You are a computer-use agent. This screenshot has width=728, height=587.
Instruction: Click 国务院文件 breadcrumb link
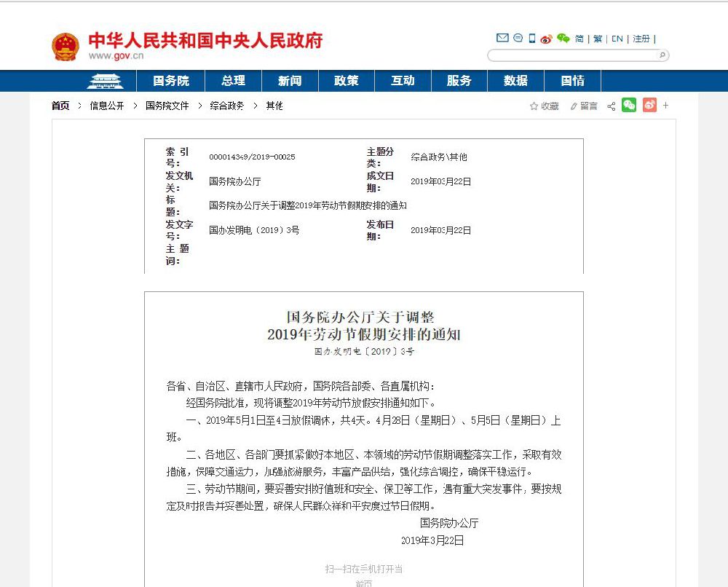(x=167, y=106)
